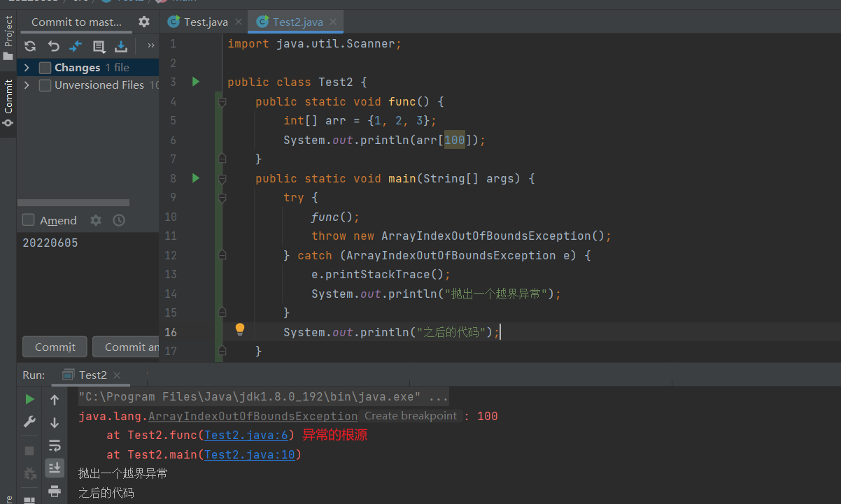The image size is (841, 504).
Task: Collapse main method fold marker on line 8
Action: click(x=222, y=178)
